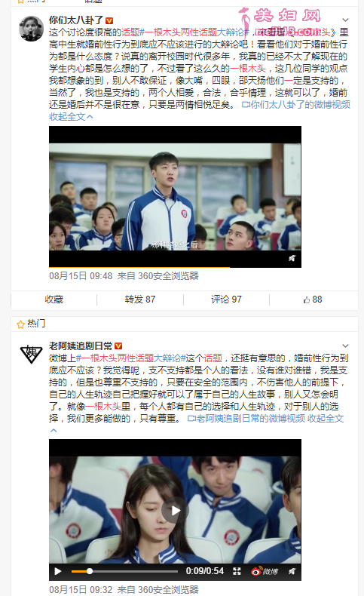This screenshot has width=364, height=596.
Task: Click the play triangle in the video controls
Action: pos(58,571)
